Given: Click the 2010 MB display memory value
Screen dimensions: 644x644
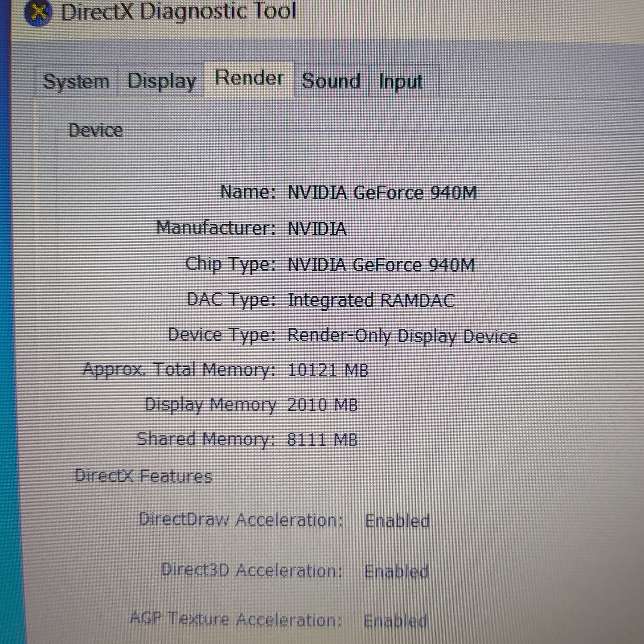Looking at the screenshot, I should pos(322,405).
